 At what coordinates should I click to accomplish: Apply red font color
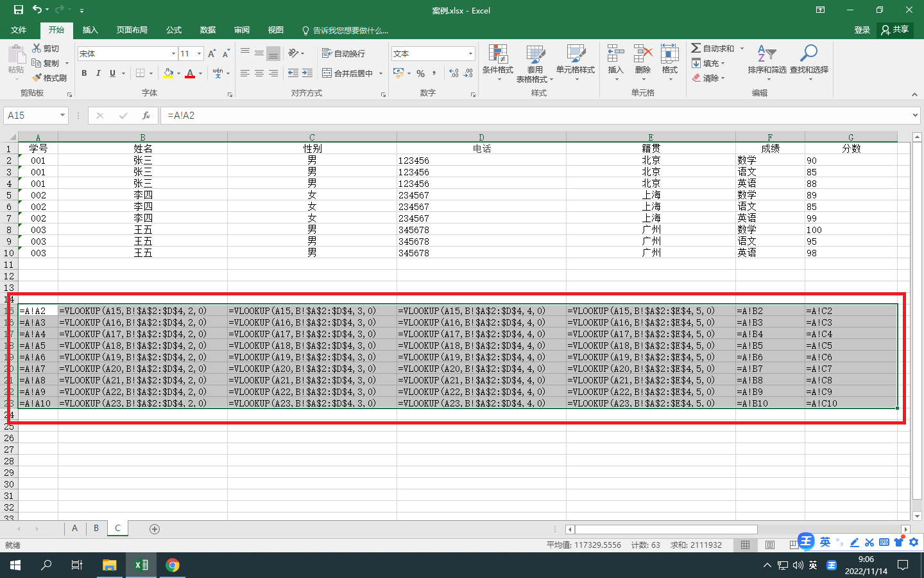click(190, 73)
